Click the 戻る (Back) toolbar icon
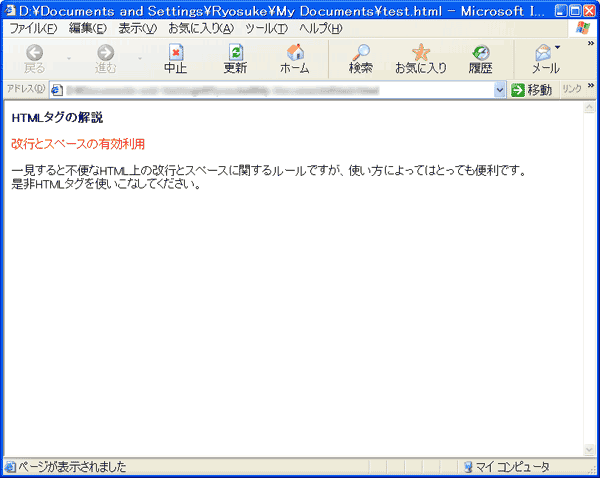 (x=34, y=54)
